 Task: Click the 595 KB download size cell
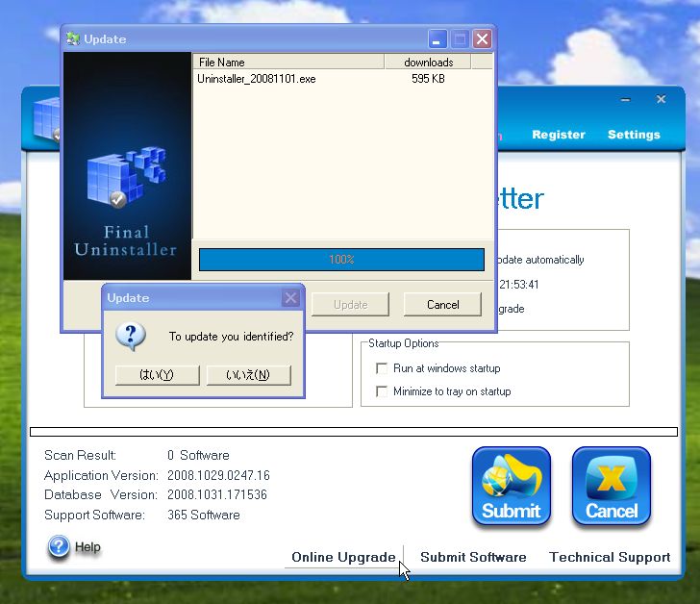point(428,79)
